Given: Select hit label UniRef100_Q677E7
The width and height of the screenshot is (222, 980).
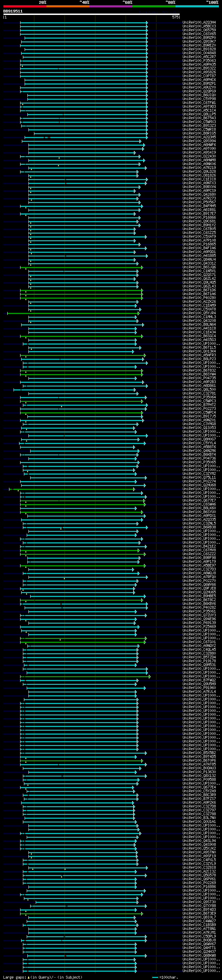Looking at the screenshot, I should 199,500.
